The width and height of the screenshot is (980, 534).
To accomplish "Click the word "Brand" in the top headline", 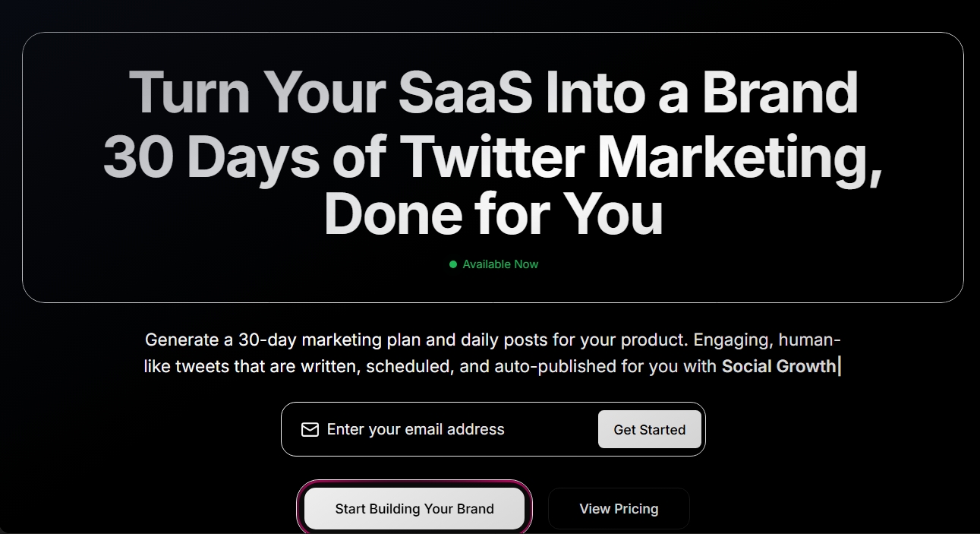I will [780, 93].
